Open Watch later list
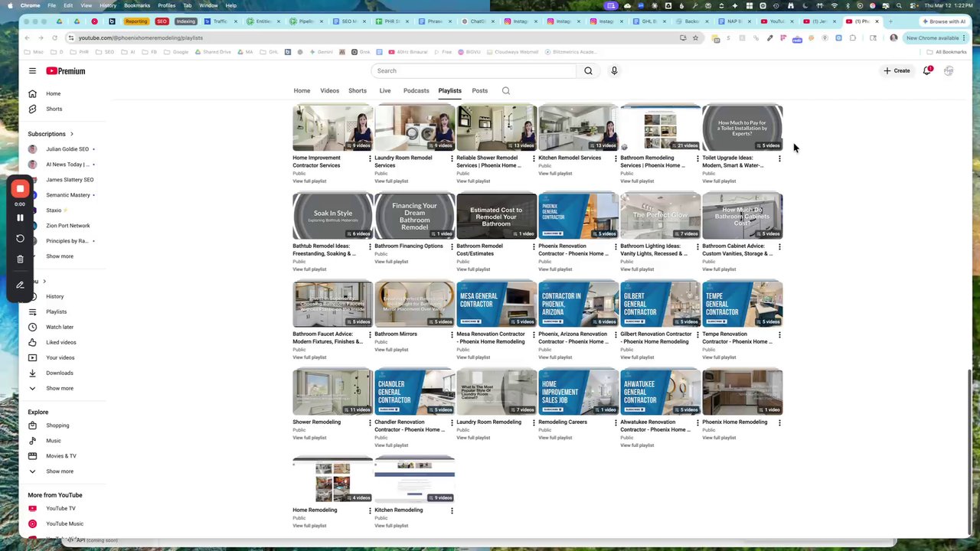Screen dimensions: 980x551 [59, 327]
